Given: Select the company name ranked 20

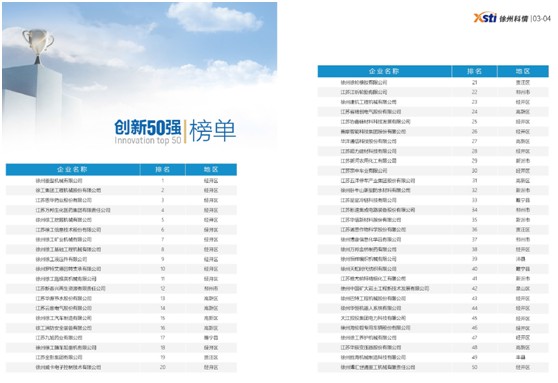Looking at the screenshot, I should point(68,367).
